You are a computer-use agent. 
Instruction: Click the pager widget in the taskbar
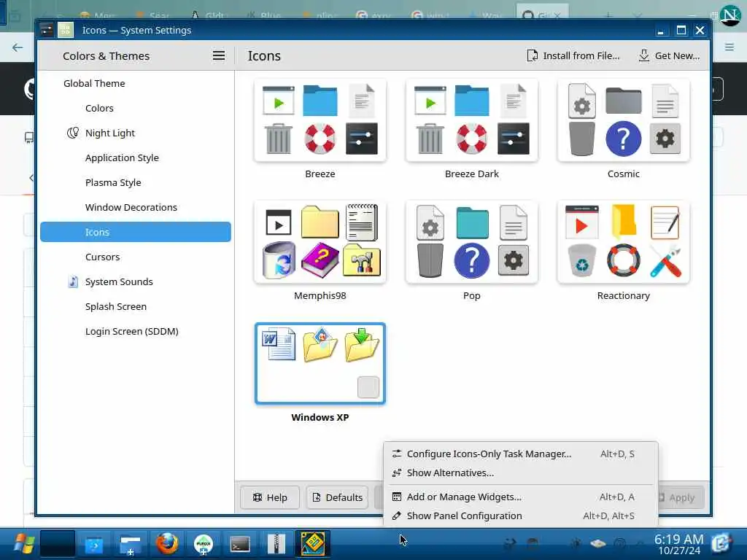click(x=57, y=543)
